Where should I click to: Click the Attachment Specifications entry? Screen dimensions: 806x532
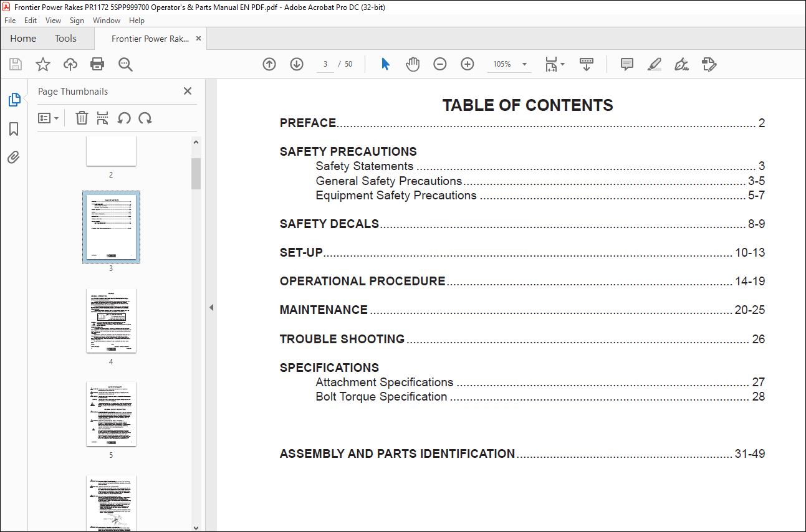540,382
